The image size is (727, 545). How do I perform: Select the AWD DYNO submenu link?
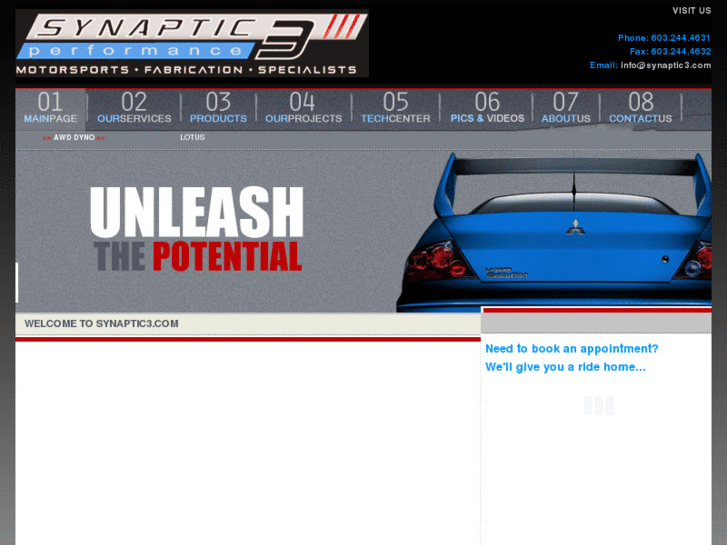coord(74,137)
